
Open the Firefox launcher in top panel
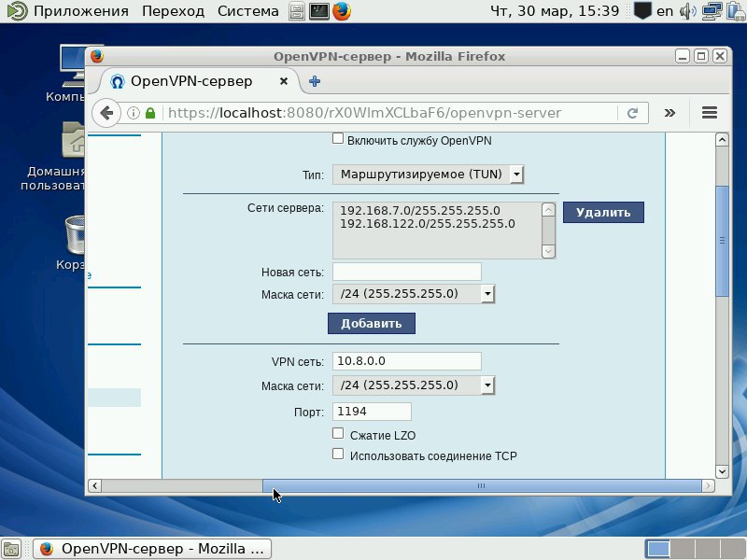click(342, 11)
